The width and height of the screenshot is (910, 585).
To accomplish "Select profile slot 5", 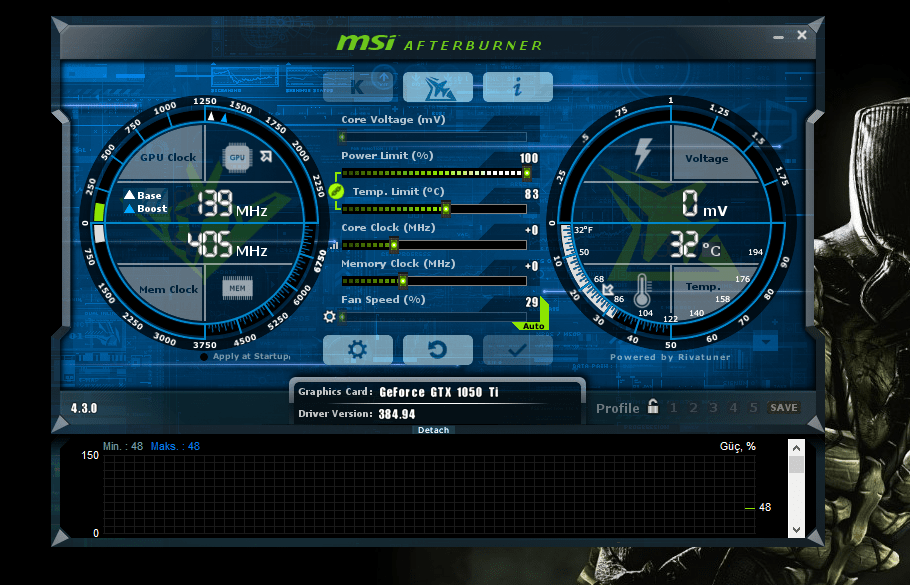I will pyautogui.click(x=753, y=407).
